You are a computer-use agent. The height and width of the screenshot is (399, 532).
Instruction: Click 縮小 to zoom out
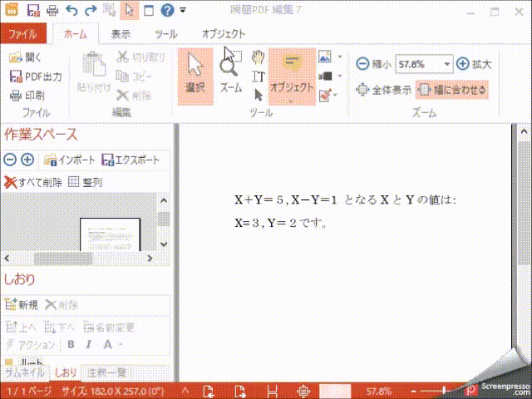pos(373,64)
